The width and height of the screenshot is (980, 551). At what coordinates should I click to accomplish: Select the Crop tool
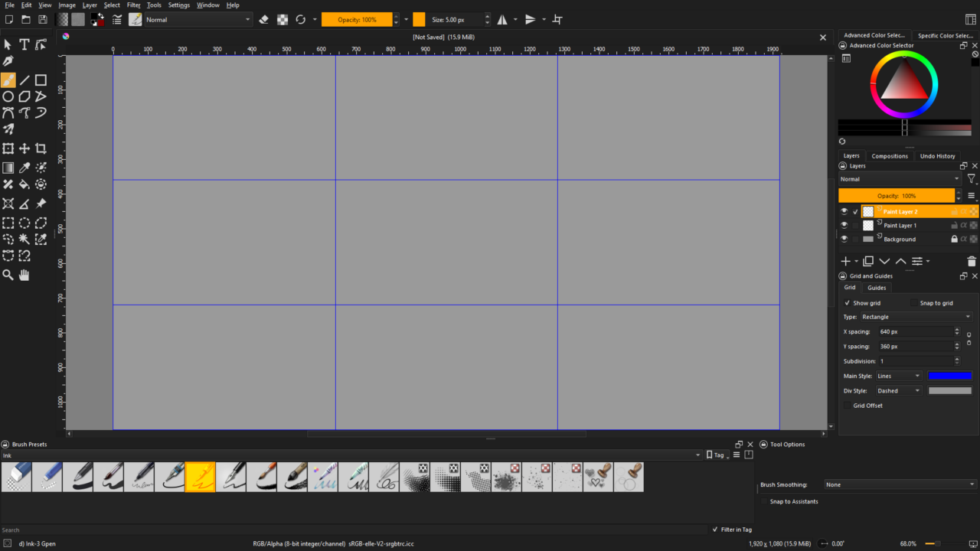coord(40,148)
